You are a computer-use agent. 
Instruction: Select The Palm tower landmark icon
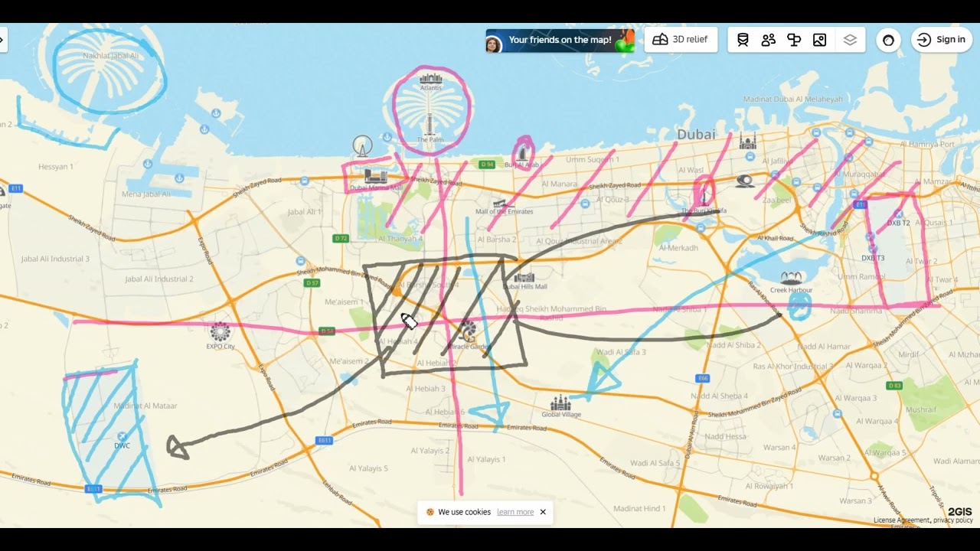pyautogui.click(x=429, y=124)
